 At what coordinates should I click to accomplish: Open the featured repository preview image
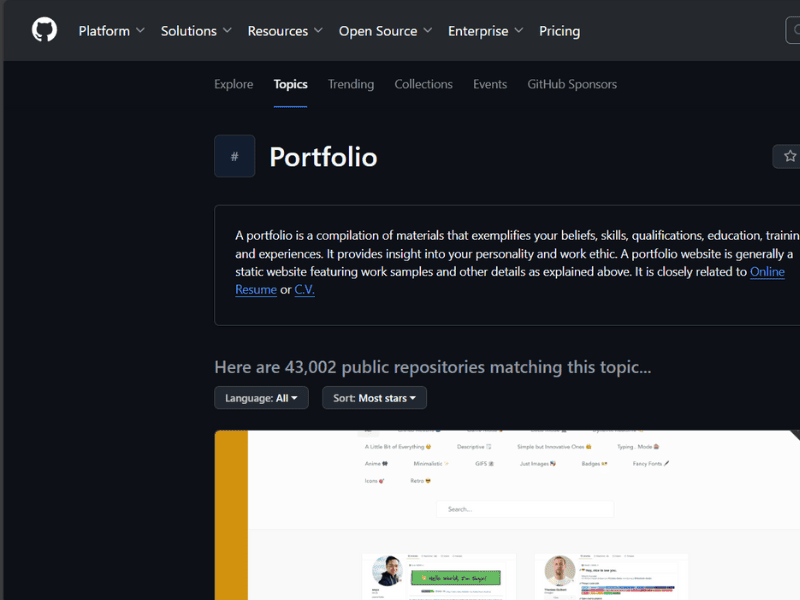tap(507, 515)
